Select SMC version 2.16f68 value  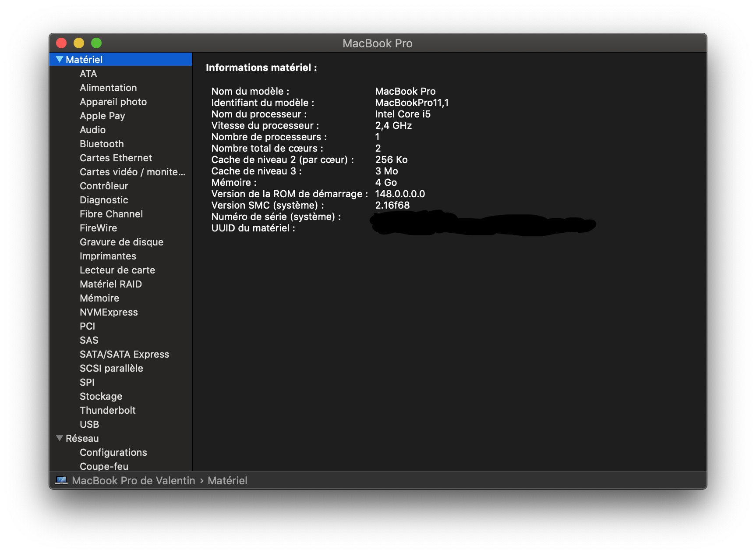pos(392,205)
